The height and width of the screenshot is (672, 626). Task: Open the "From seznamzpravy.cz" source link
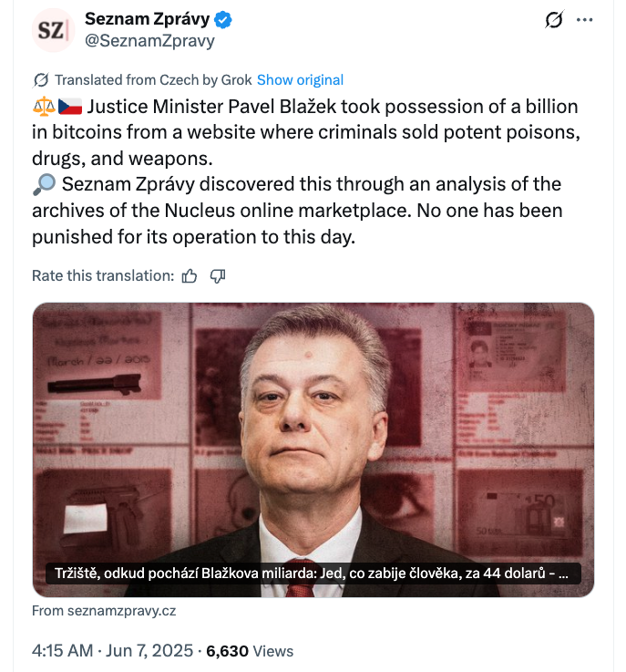104,611
